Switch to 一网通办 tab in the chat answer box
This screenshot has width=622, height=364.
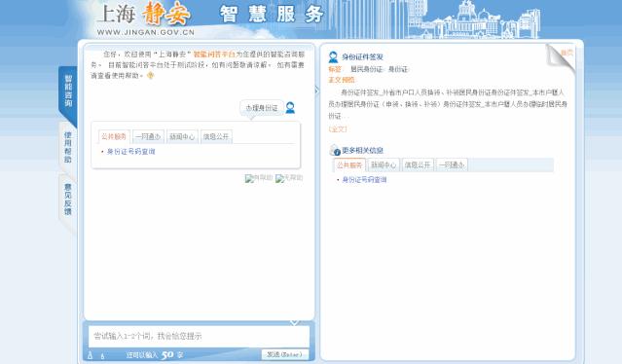tap(148, 136)
